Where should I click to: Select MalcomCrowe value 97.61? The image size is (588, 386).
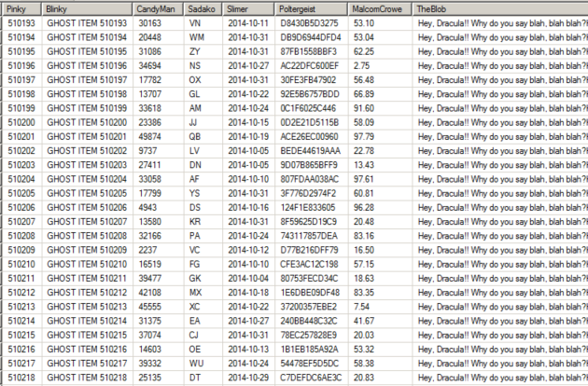pos(380,179)
